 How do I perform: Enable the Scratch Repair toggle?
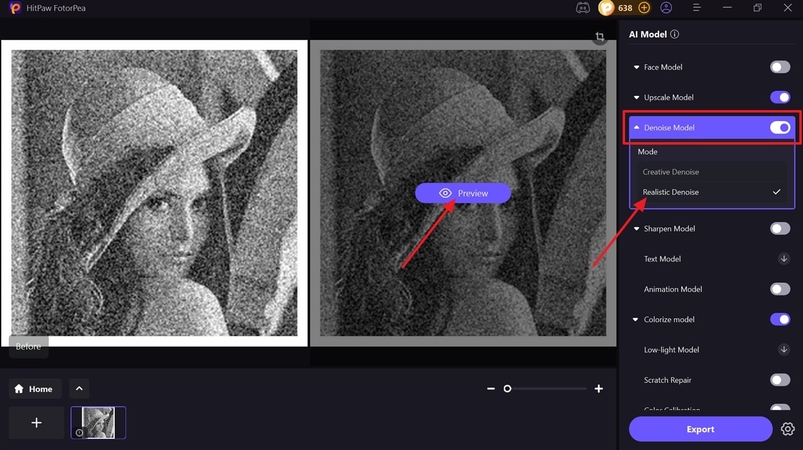coord(780,380)
